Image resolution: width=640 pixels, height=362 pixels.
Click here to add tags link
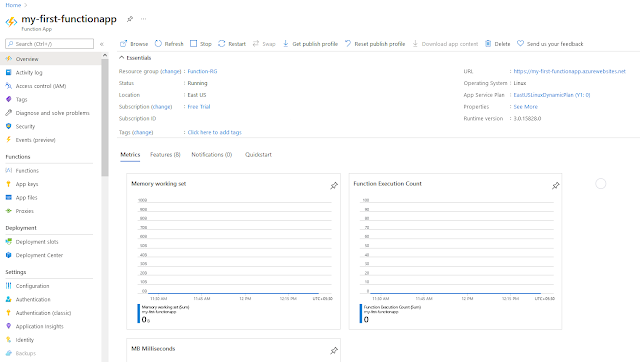point(215,132)
